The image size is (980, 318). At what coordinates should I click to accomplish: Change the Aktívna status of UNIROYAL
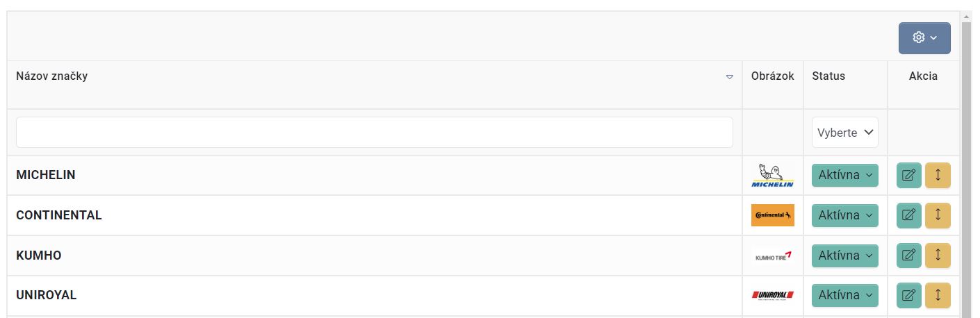pyautogui.click(x=844, y=296)
